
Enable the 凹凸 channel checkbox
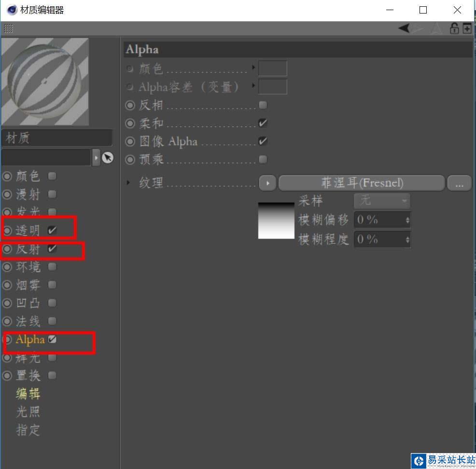point(52,303)
